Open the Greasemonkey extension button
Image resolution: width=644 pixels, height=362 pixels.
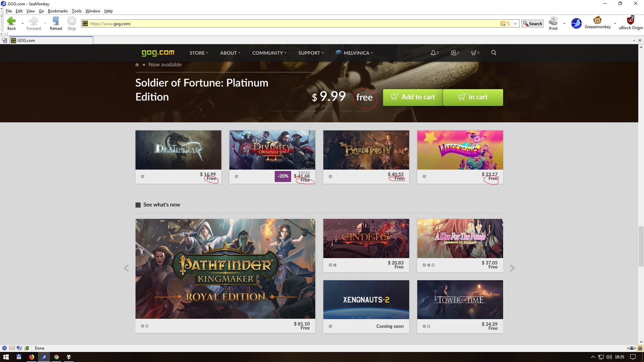pos(597,23)
